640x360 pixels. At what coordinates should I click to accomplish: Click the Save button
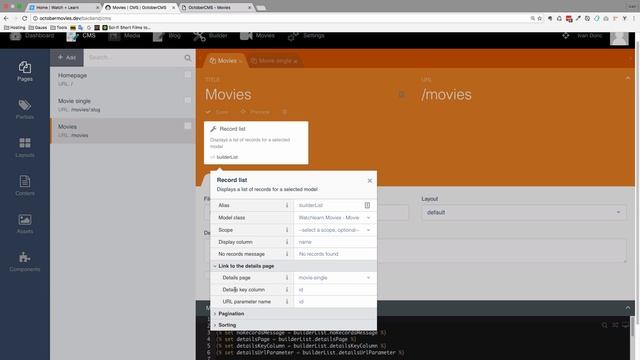[217, 112]
